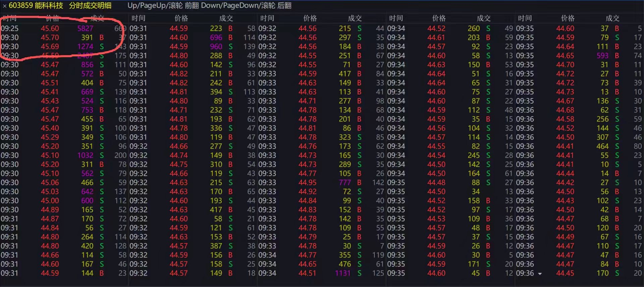The height and width of the screenshot is (287, 644).
Task: Select price 44.95
Action: [x=307, y=183]
